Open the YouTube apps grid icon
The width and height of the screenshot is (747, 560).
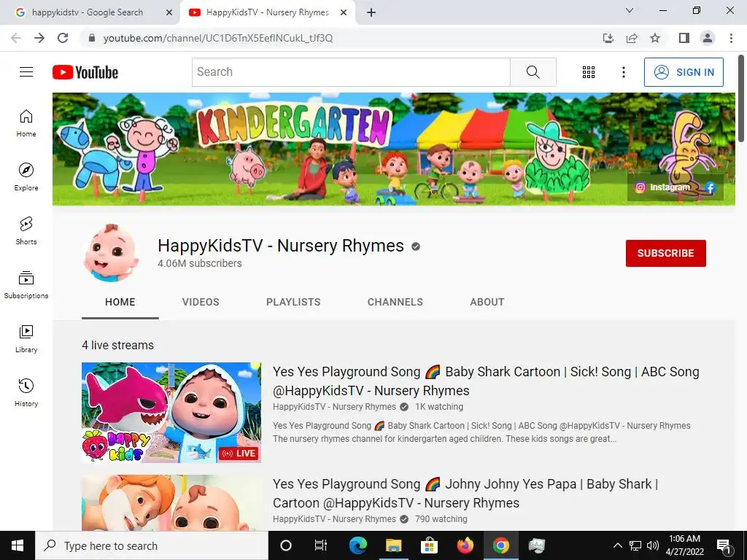click(589, 72)
